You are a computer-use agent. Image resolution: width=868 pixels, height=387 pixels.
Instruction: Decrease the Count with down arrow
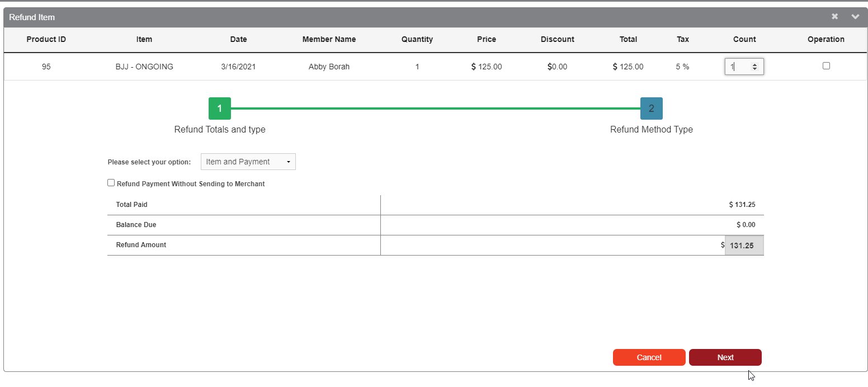[754, 69]
